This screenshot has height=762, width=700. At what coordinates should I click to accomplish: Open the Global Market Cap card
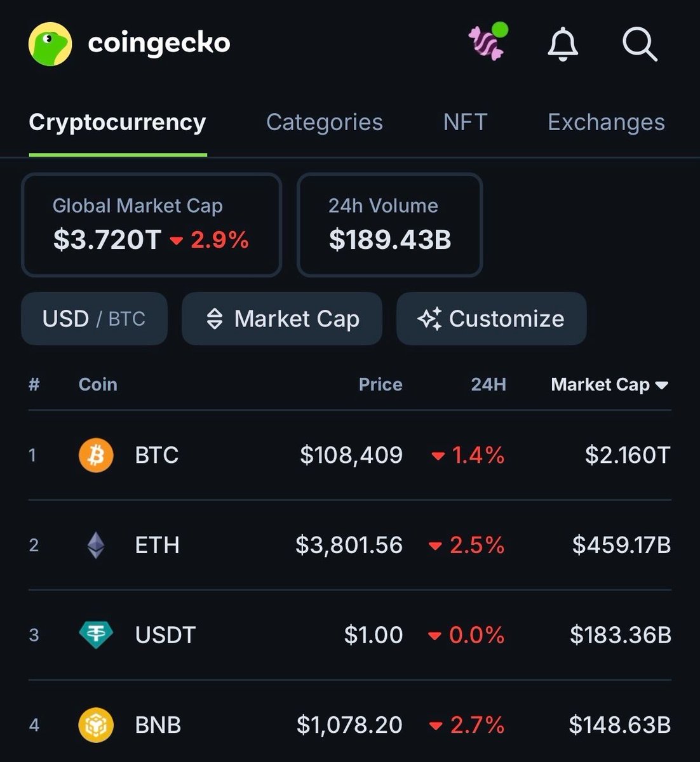(151, 225)
